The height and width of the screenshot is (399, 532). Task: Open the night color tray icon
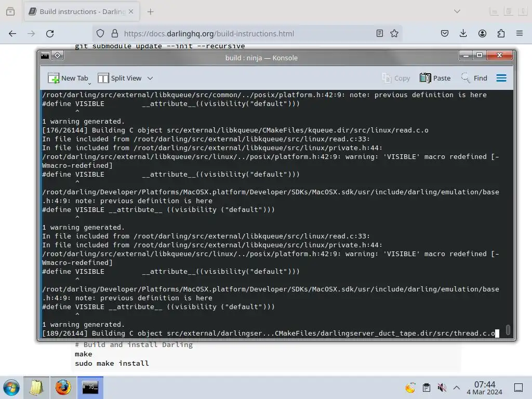coord(410,388)
